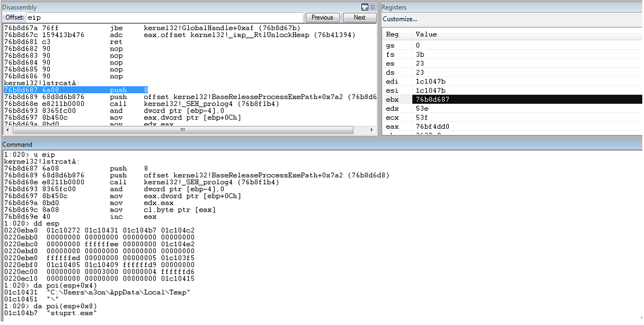The width and height of the screenshot is (644, 325).
Task: Select the C:\Users\n3on\AppData\Local\Temp string
Action: [119, 293]
